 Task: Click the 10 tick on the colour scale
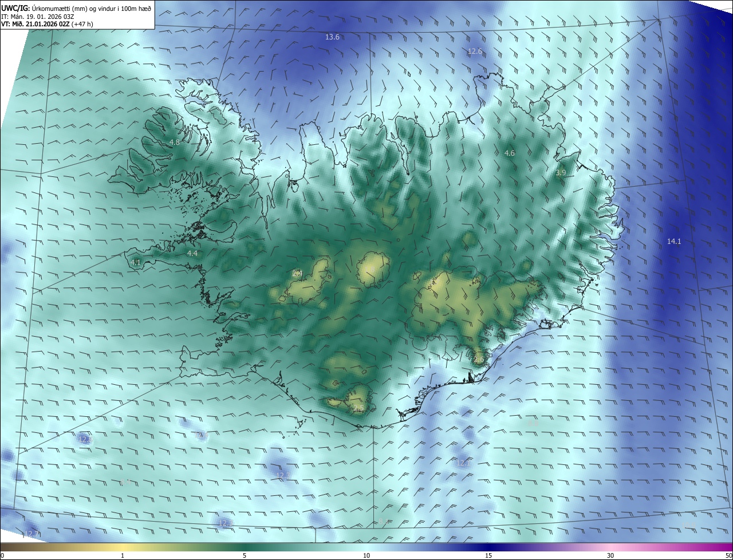tap(366, 556)
